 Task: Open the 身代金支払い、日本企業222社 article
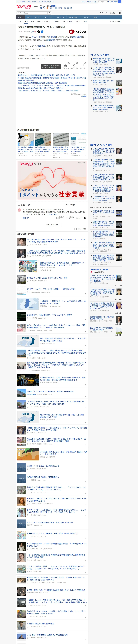[49, 315]
